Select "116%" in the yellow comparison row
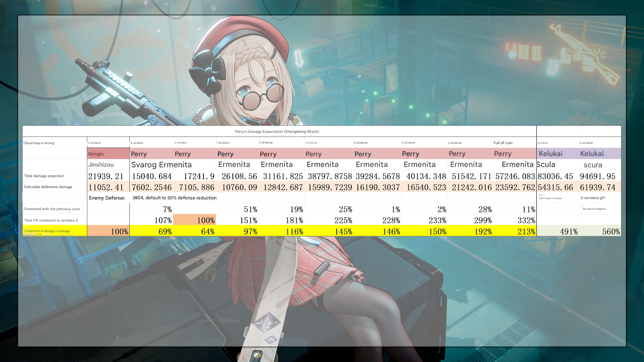644x362 pixels. [294, 232]
